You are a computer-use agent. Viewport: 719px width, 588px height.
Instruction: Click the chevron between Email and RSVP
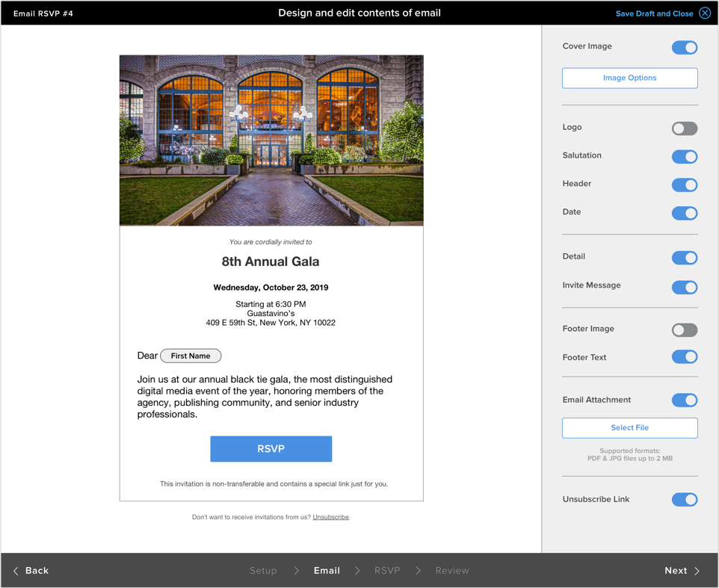click(357, 571)
